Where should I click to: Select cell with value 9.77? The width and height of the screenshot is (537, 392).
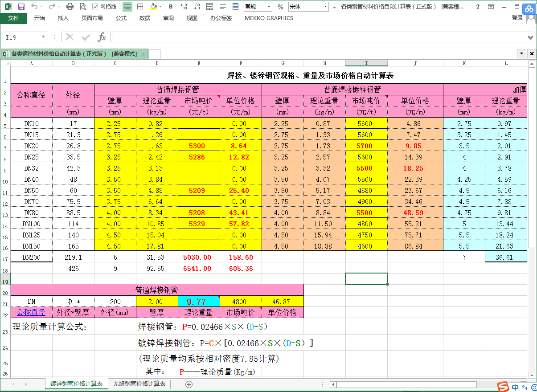pyautogui.click(x=199, y=302)
